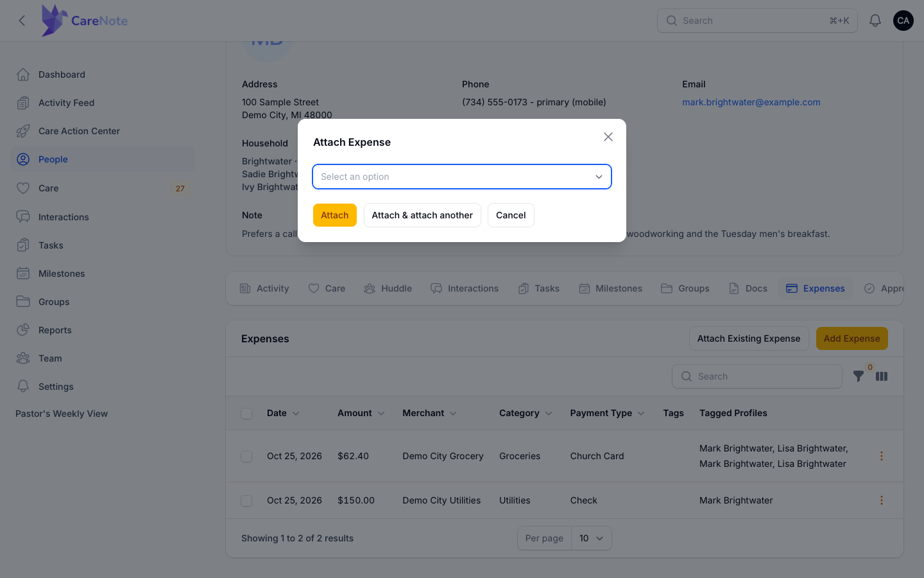The image size is (924, 578).
Task: Open row actions for Demo City Grocery
Action: [x=882, y=456]
